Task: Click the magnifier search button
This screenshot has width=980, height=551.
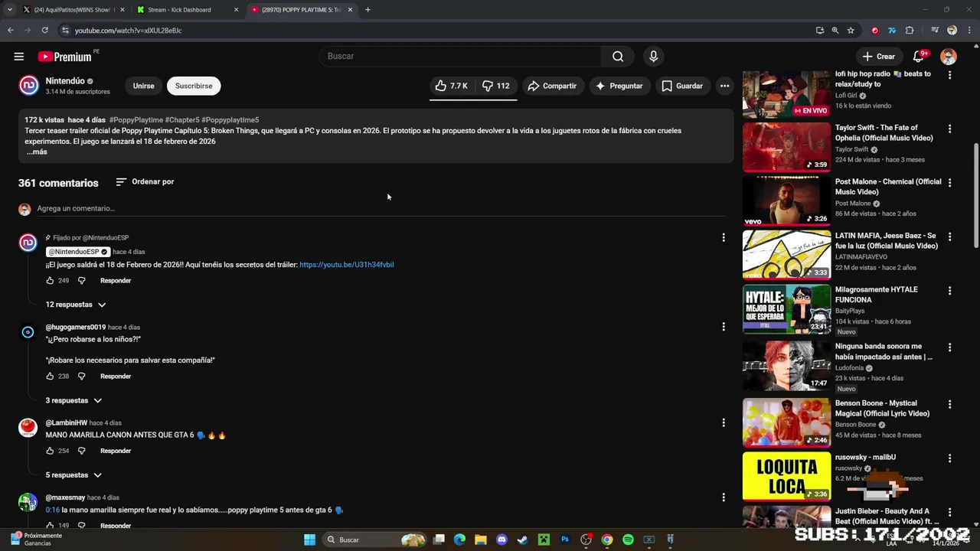Action: [x=618, y=57]
